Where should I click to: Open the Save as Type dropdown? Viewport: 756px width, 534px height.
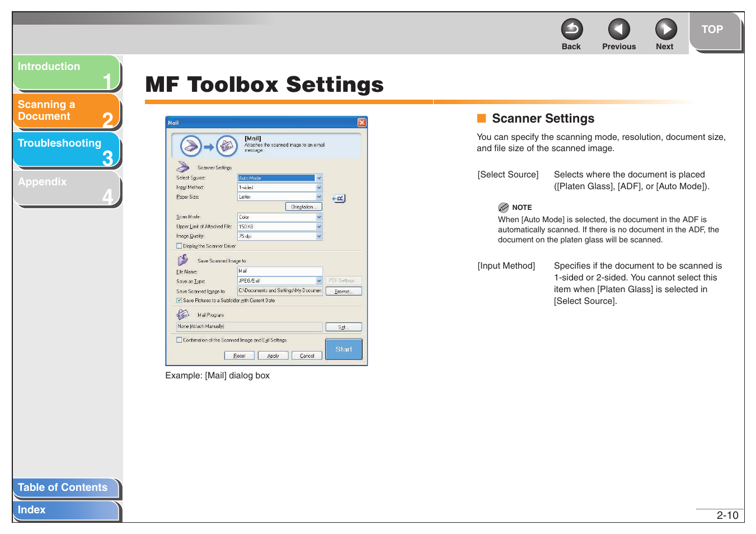pos(319,281)
